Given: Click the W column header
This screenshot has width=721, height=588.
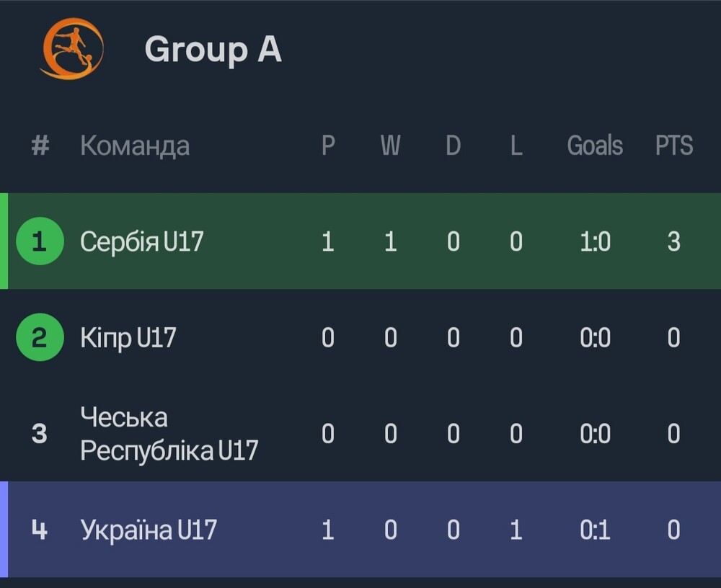Looking at the screenshot, I should pyautogui.click(x=390, y=146).
